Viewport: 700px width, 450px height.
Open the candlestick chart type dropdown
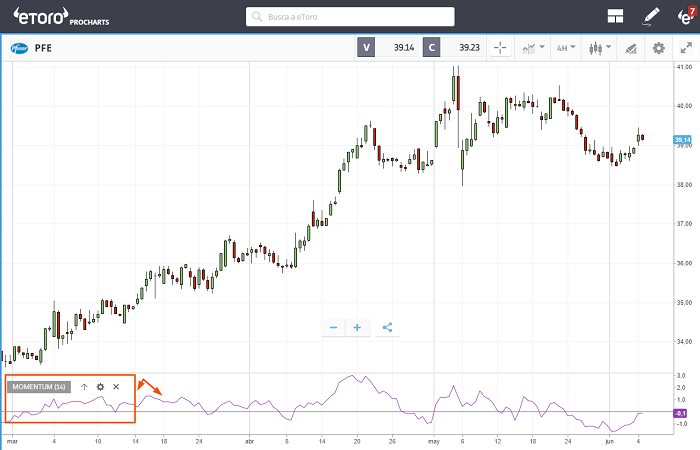600,48
